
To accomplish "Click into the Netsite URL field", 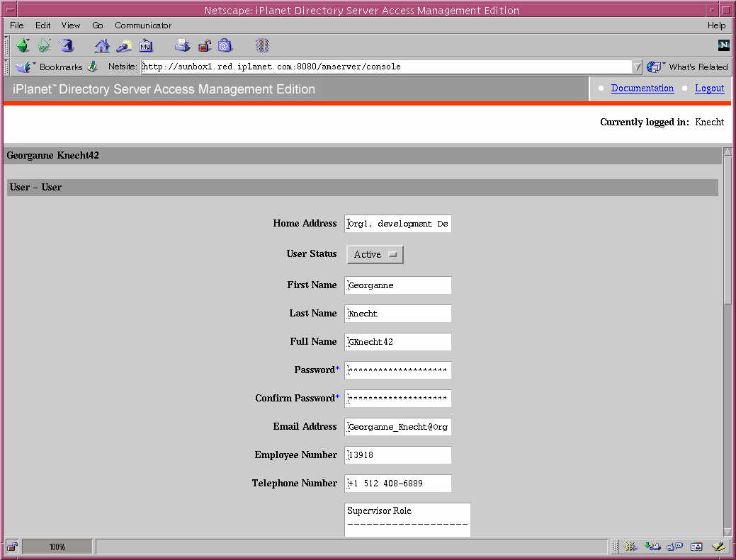I will [x=386, y=67].
